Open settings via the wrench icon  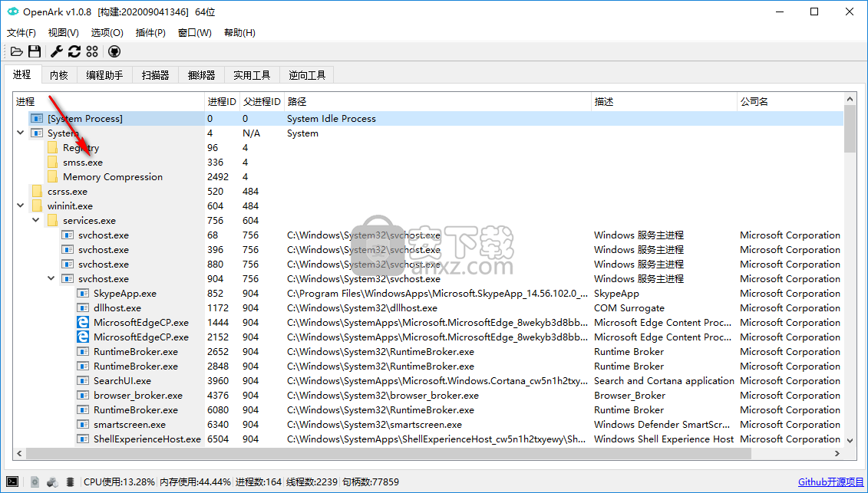[x=57, y=51]
